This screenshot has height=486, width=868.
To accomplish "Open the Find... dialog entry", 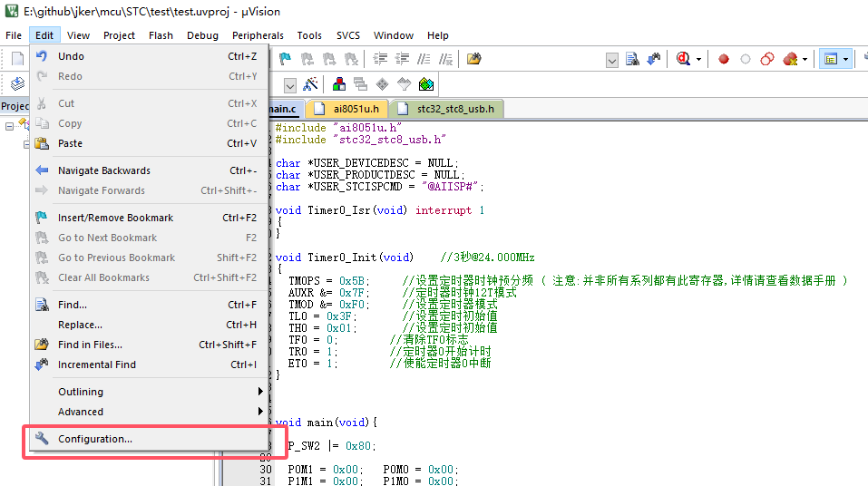I will [x=149, y=305].
